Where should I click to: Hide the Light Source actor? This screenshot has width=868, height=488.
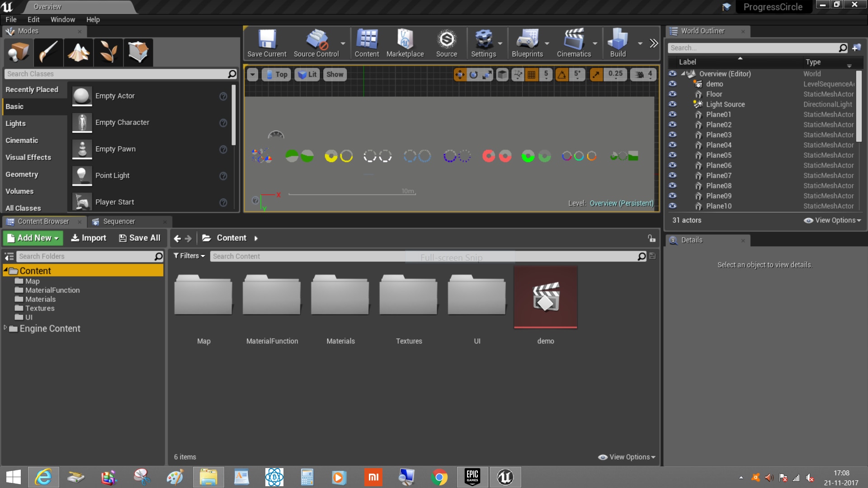(x=673, y=104)
